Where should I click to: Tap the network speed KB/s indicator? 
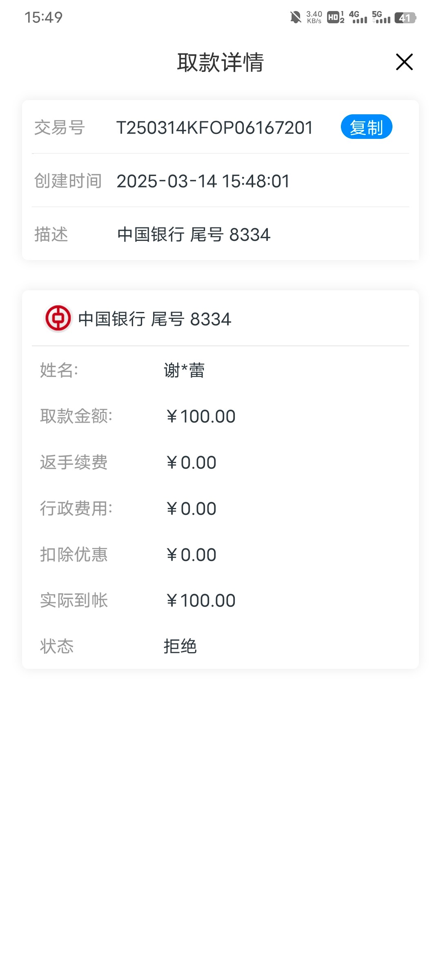coord(314,18)
